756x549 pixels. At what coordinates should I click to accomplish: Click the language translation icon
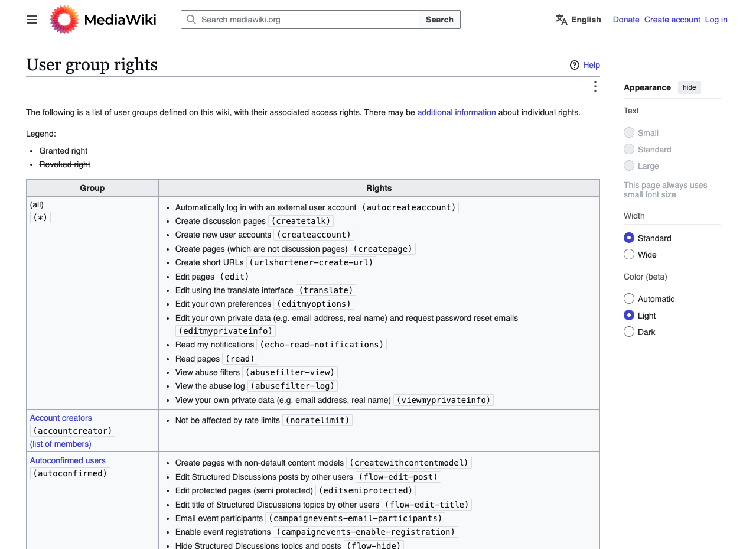pyautogui.click(x=561, y=20)
